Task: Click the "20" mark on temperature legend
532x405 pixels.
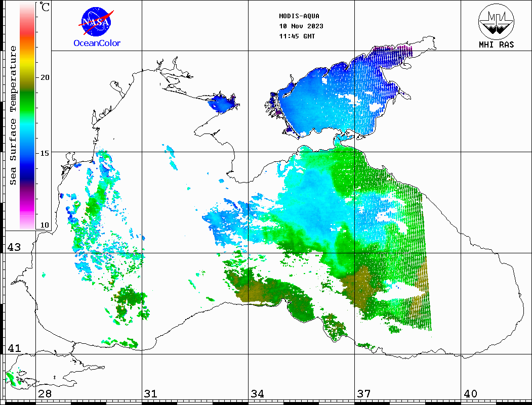Action: 45,77
